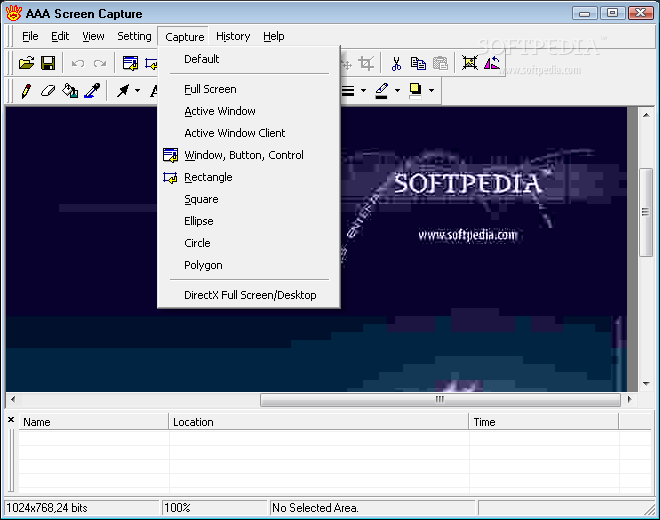Select Circle capture option
The width and height of the screenshot is (660, 520).
click(x=249, y=243)
